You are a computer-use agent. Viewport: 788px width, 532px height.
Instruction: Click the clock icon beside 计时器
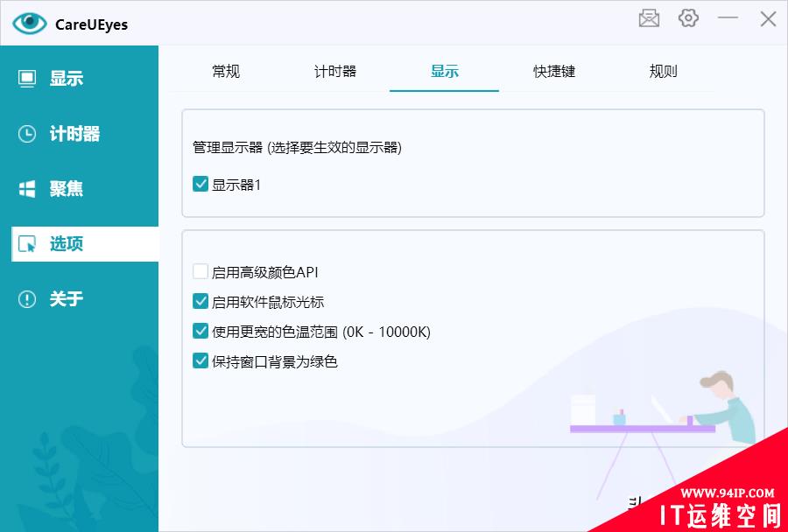tap(26, 134)
